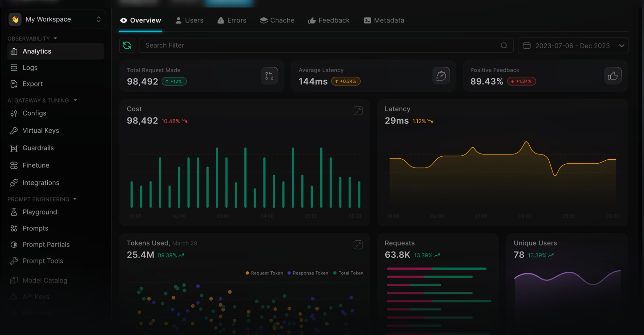Toggle Response Token legend series
The image size is (644, 335).
pyautogui.click(x=308, y=273)
